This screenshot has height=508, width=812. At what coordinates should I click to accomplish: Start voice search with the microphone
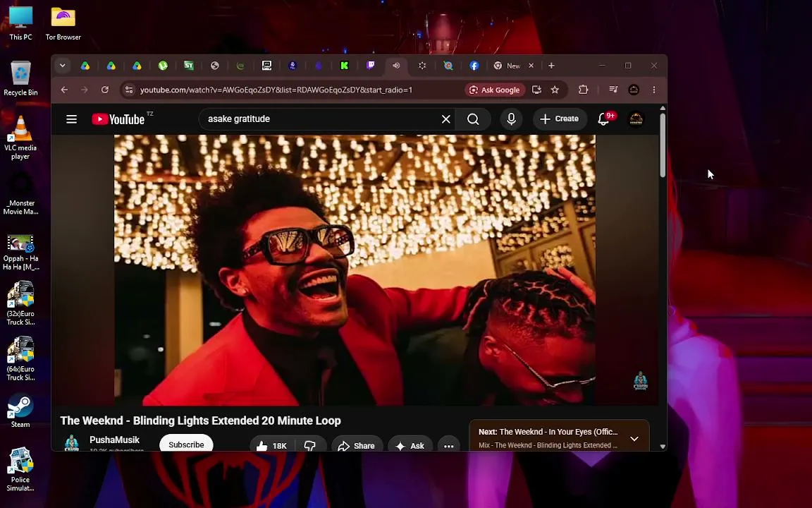coord(511,119)
